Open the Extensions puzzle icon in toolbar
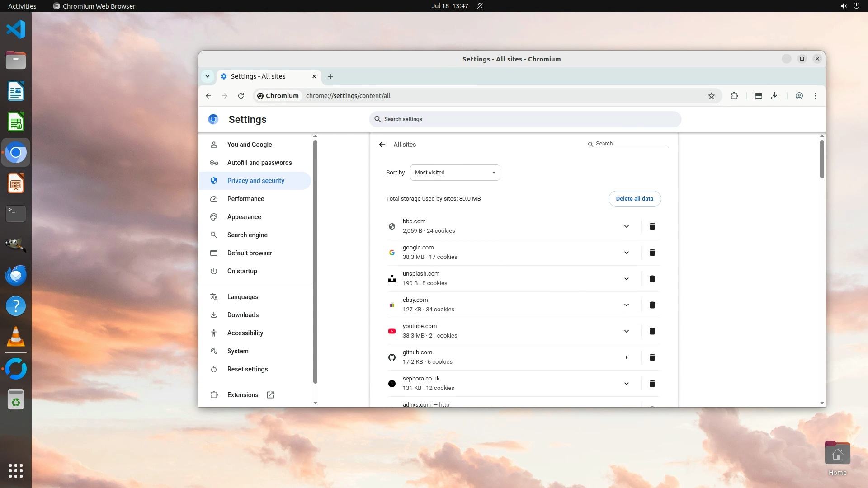The height and width of the screenshot is (488, 868). click(734, 96)
